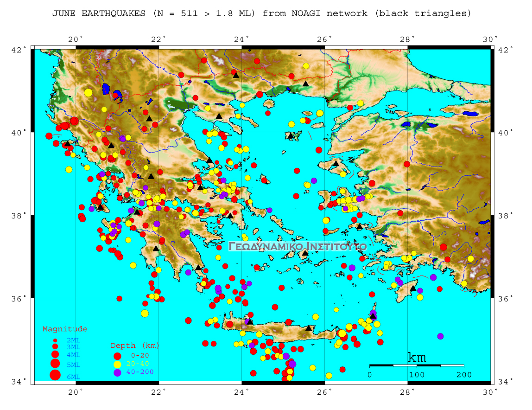
Task: Click the 3ML magnitude circle in legend
Action: coord(55,346)
